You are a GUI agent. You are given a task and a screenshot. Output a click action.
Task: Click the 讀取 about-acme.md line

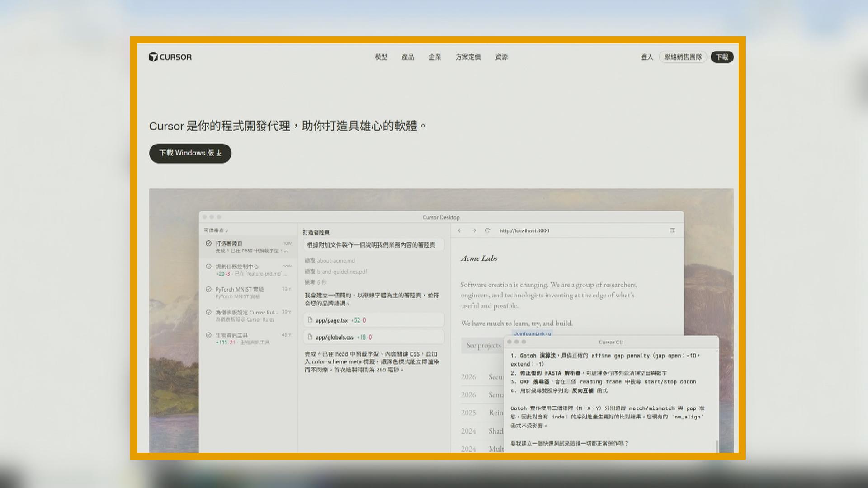(330, 261)
